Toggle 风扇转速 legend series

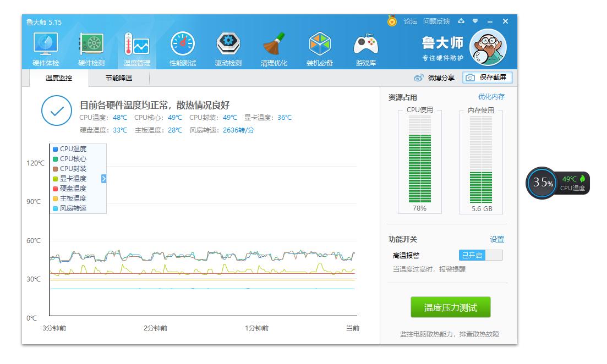70,208
